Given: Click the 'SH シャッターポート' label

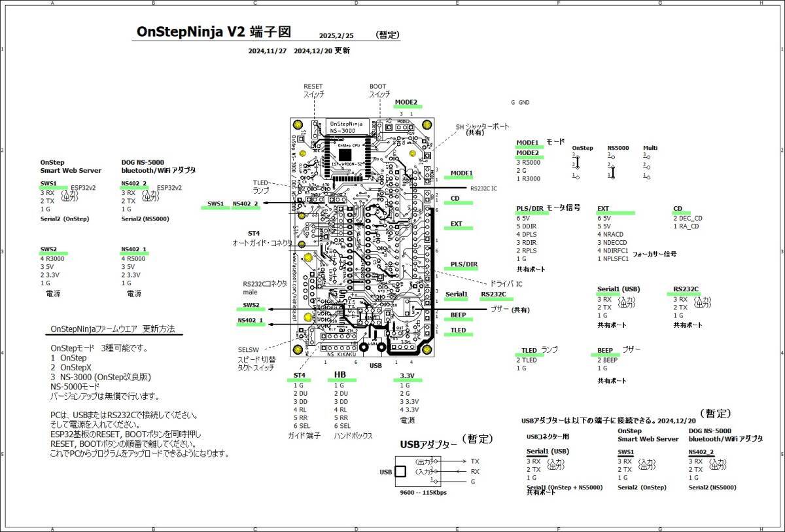Looking at the screenshot, I should (482, 126).
